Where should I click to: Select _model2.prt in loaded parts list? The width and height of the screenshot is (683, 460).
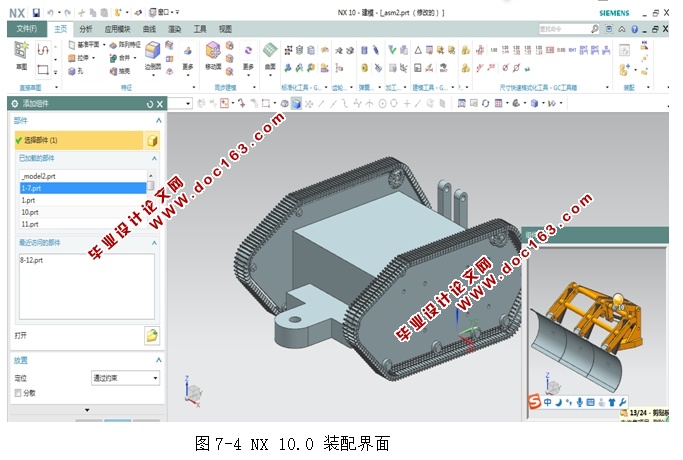click(83, 176)
